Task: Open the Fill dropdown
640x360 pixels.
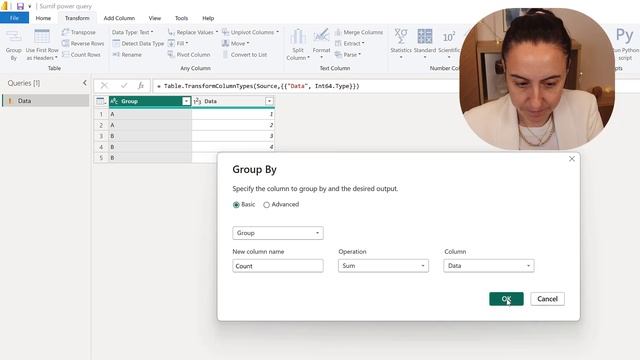Action: 178,43
